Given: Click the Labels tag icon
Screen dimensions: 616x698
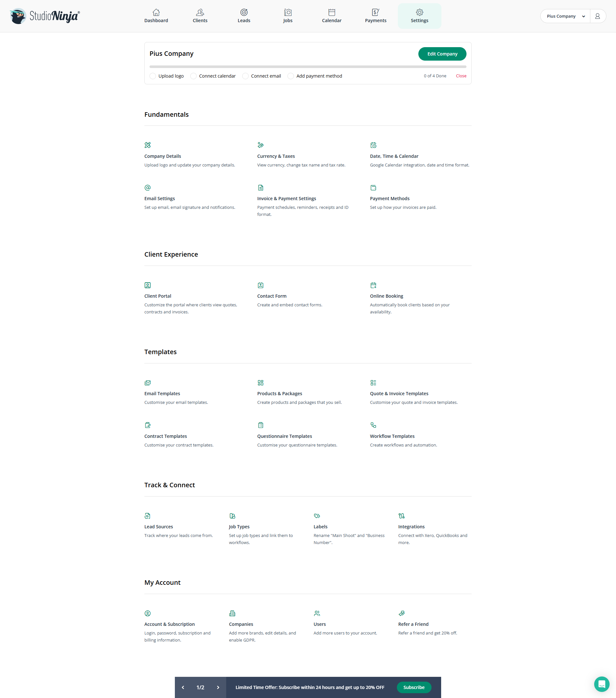Looking at the screenshot, I should point(317,516).
